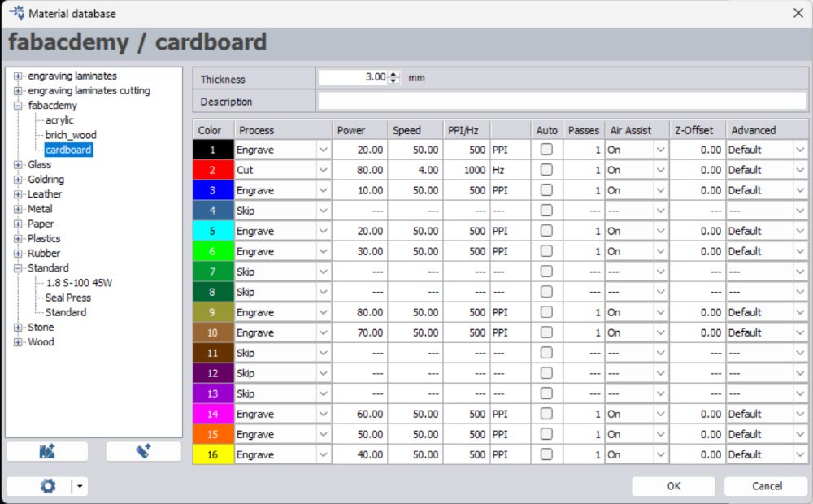Click the orange color 15 swatch
The height and width of the screenshot is (504, 813).
coord(213,435)
